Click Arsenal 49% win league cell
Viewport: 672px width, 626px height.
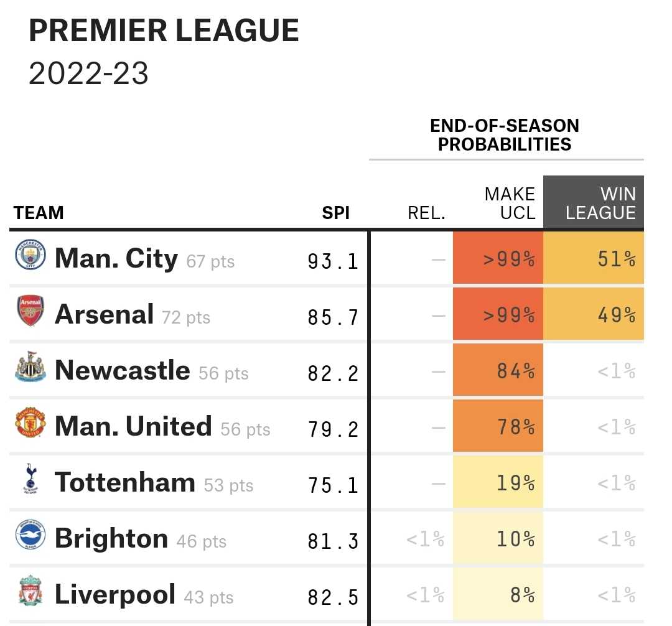click(594, 314)
